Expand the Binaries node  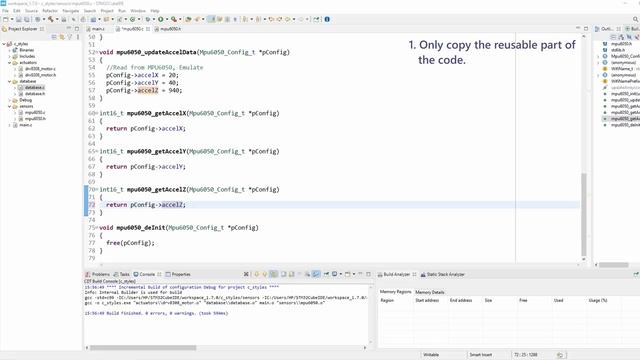point(10,50)
